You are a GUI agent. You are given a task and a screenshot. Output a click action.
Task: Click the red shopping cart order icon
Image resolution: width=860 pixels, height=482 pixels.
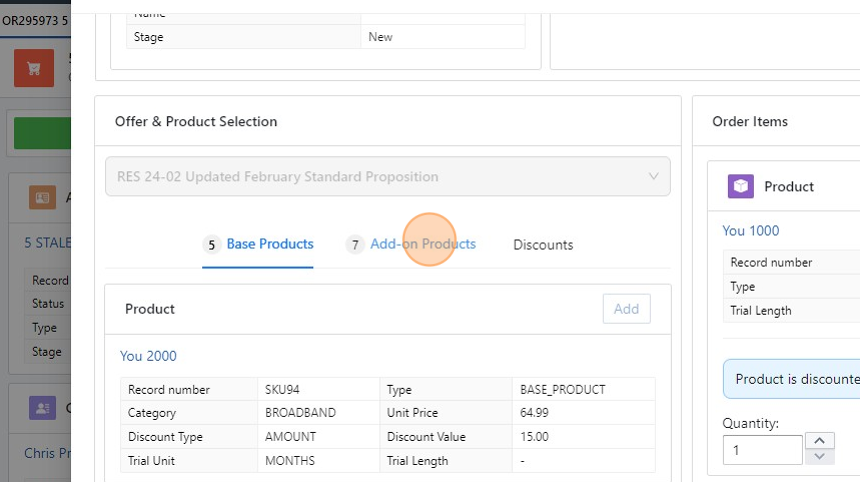pos(34,69)
